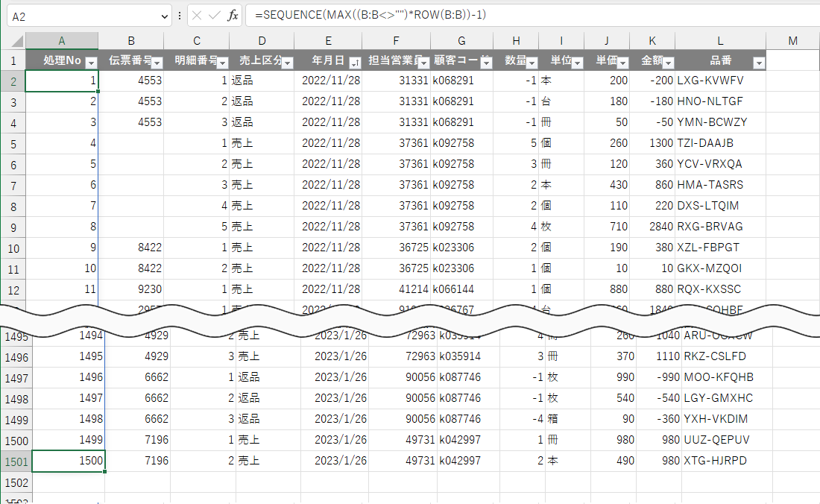820x504 pixels.
Task: Select column L header
Action: tap(720, 41)
